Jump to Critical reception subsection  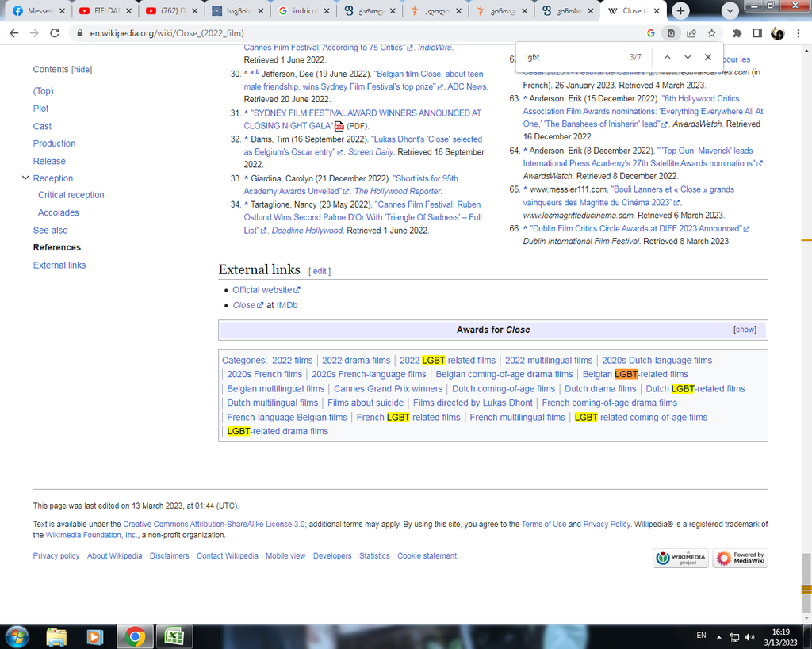pyautogui.click(x=71, y=195)
